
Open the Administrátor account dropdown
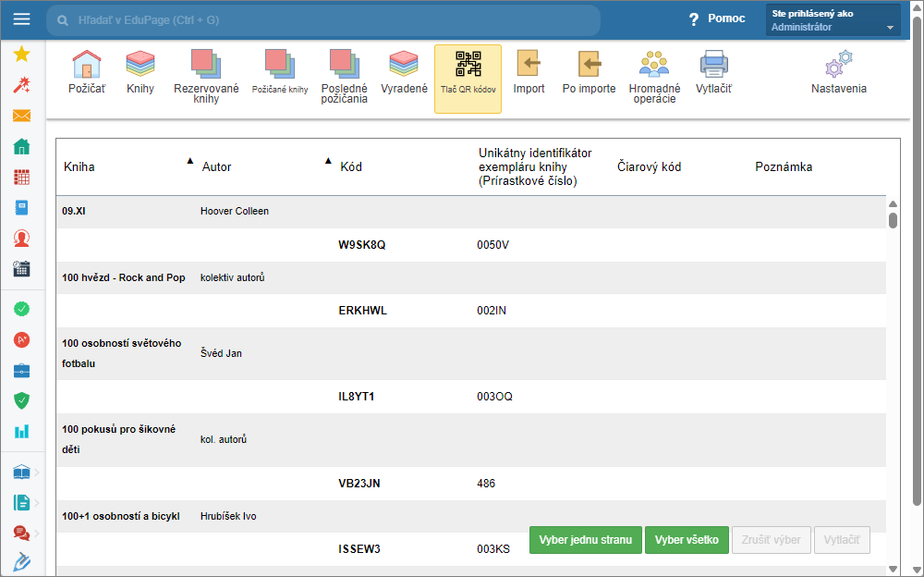pyautogui.click(x=833, y=20)
